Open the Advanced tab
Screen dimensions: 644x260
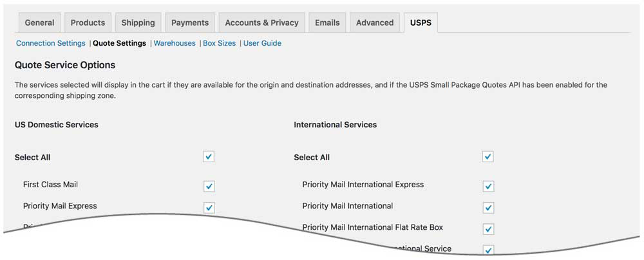point(375,23)
